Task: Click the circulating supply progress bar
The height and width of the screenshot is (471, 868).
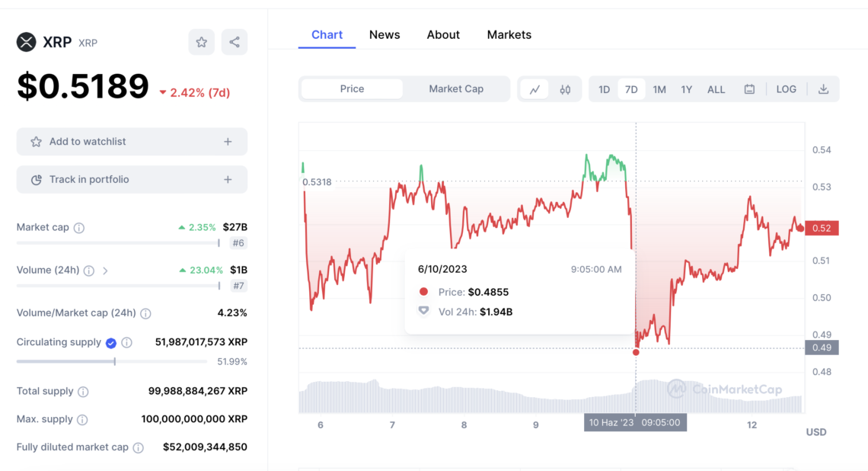Action: 112,361
